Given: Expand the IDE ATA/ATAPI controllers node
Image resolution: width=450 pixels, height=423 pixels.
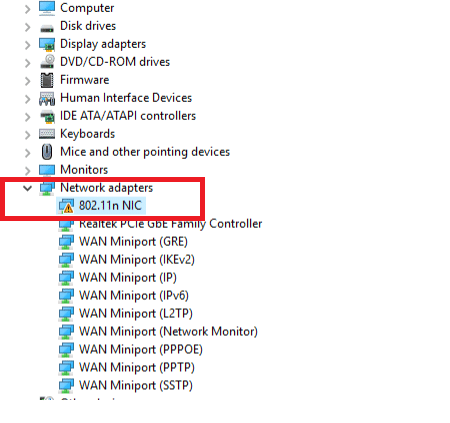Looking at the screenshot, I should [x=27, y=117].
